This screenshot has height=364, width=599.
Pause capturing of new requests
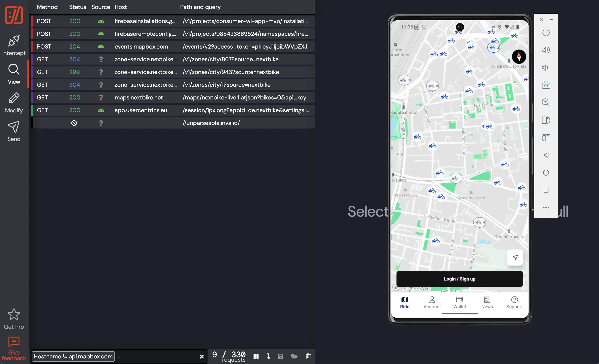tap(256, 356)
